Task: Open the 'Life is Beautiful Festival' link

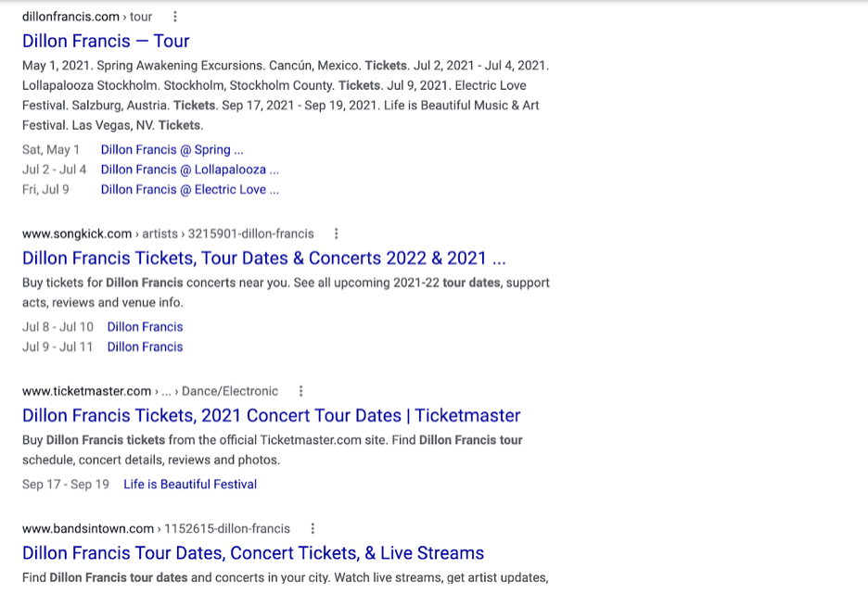Action: click(x=190, y=485)
